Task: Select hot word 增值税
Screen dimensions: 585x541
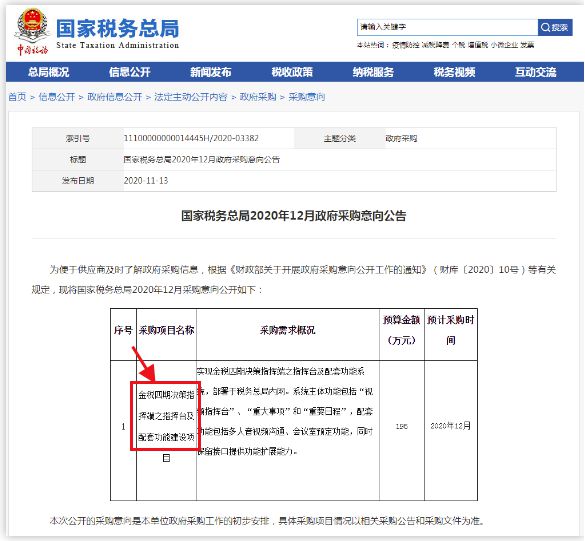Action: (x=478, y=45)
